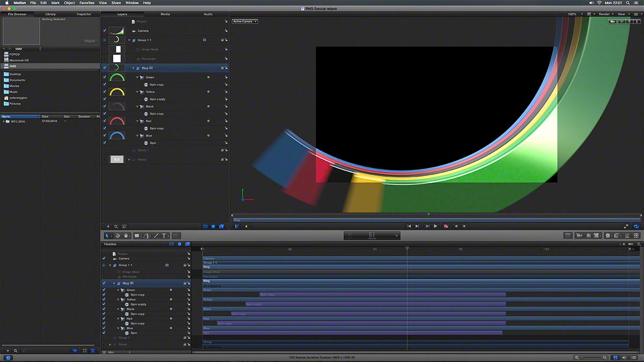This screenshot has height=362, width=644.
Task: Select the Line tool
Action: tap(156, 235)
